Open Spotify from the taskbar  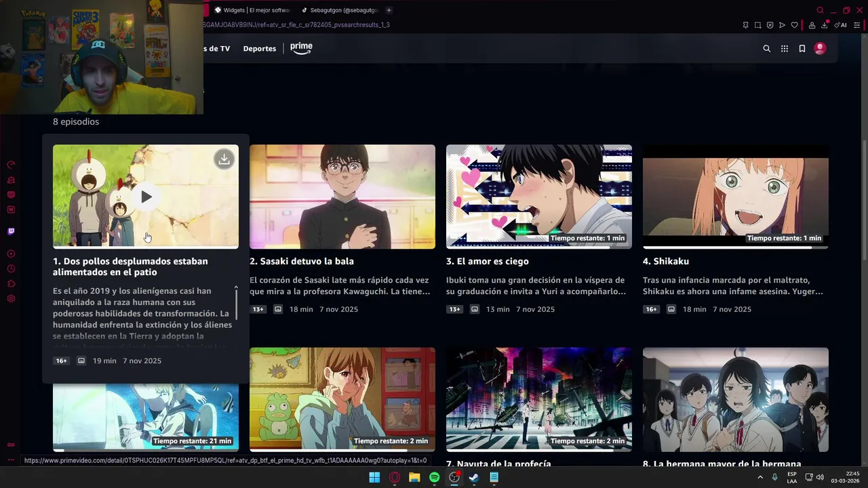pos(434,477)
